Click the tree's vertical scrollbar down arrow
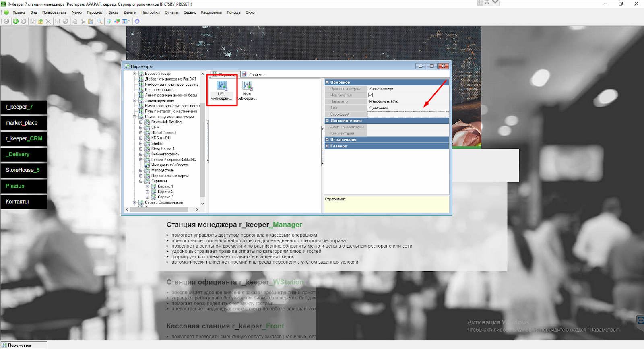 (202, 204)
